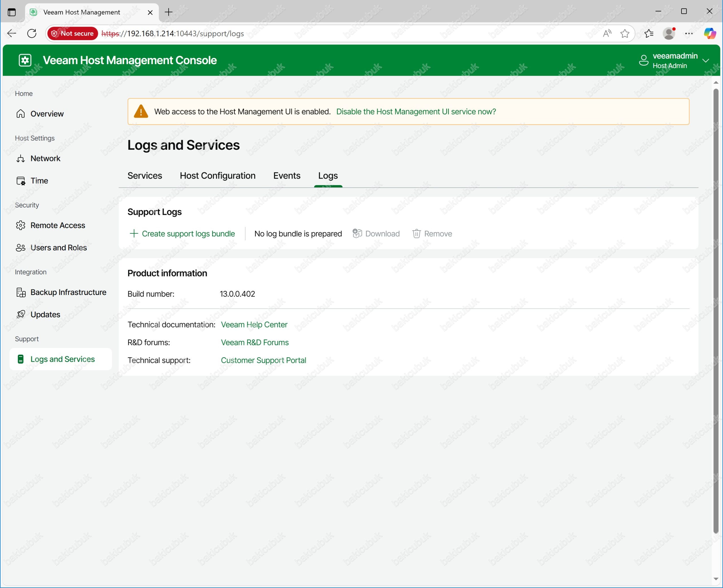Click the Remove trash icon
The width and height of the screenshot is (723, 588).
tap(416, 234)
